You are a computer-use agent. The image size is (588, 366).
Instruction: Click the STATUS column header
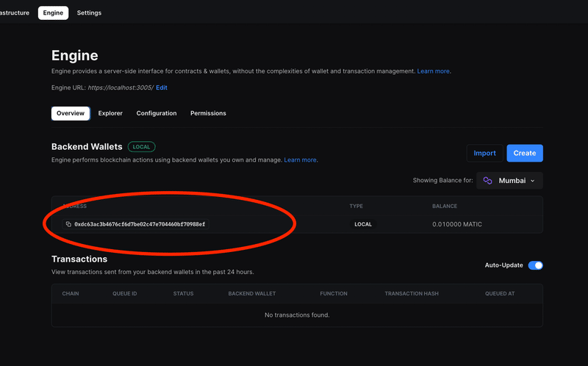click(183, 294)
